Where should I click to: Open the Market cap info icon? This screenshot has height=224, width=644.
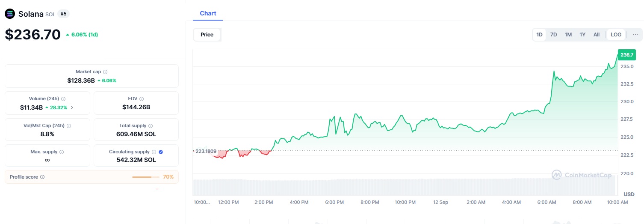click(x=105, y=72)
